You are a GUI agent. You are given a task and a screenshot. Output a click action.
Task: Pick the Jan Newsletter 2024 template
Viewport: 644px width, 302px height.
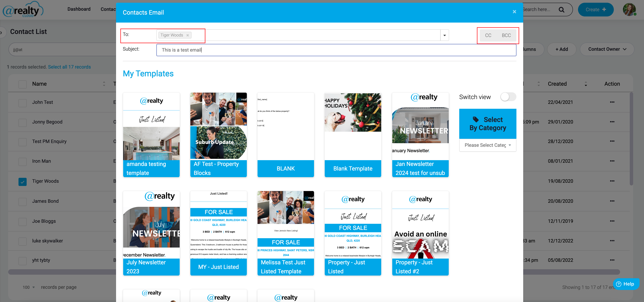click(x=420, y=135)
